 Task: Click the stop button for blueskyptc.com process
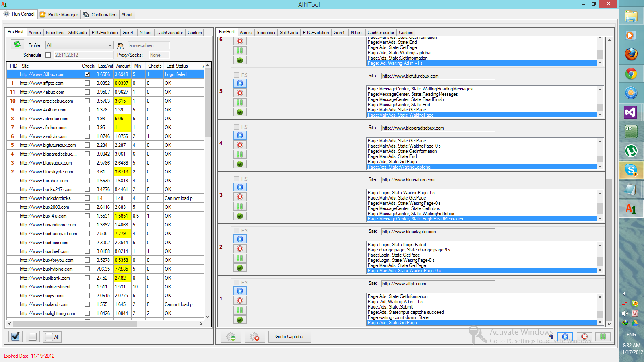click(240, 249)
